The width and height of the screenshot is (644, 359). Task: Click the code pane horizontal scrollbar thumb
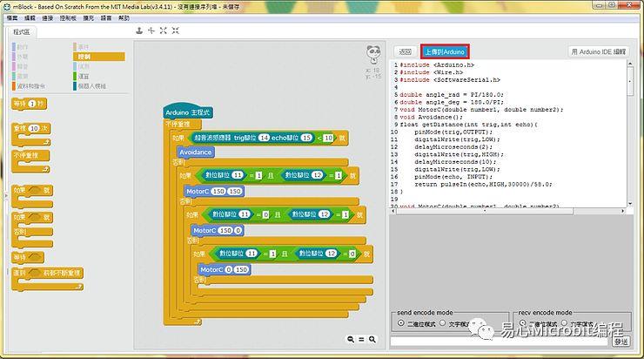[x=485, y=211]
